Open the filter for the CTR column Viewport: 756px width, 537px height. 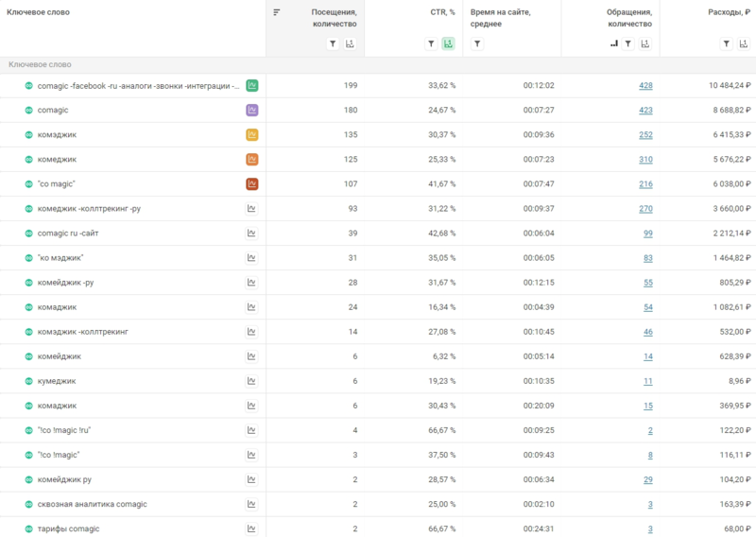point(431,43)
